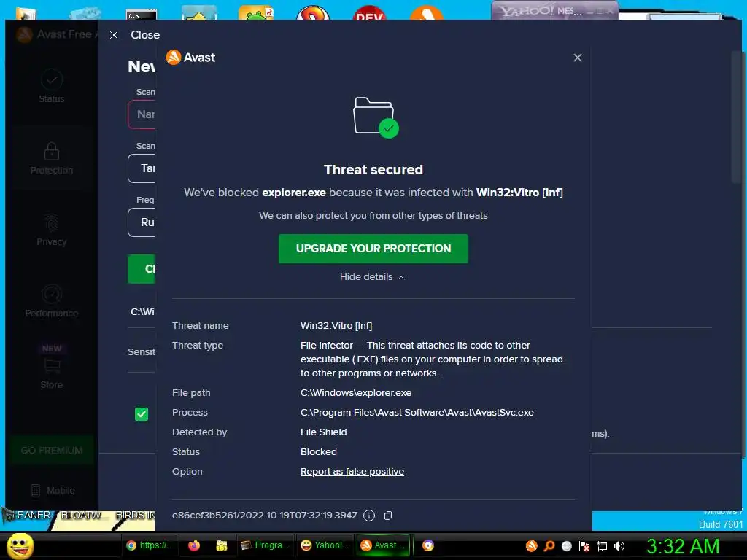Screen dimensions: 747x560
Task: Open the Store section in Avast sidebar
Action: 52,367
